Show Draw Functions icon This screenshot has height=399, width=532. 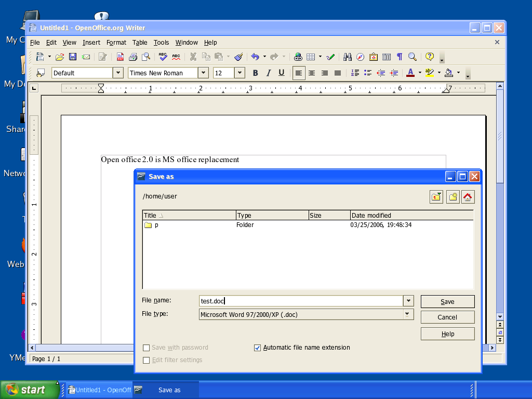(x=330, y=57)
